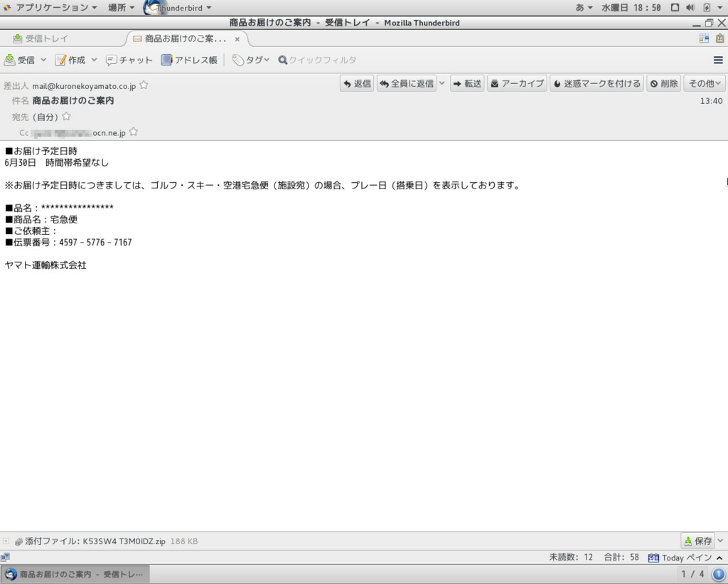Expand the 作成 dropdown arrow
This screenshot has height=584, width=728.
pyautogui.click(x=94, y=60)
